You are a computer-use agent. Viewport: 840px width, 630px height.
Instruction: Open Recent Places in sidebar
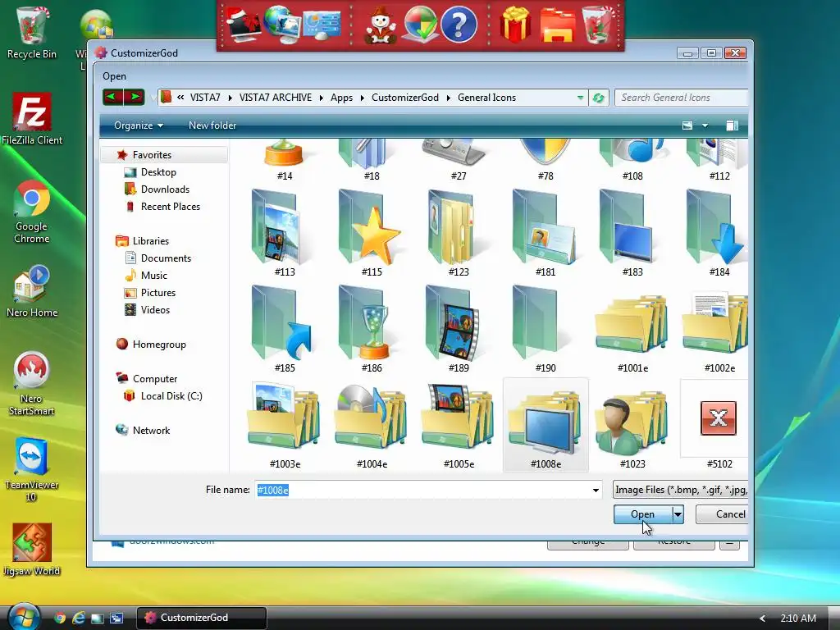click(x=170, y=206)
